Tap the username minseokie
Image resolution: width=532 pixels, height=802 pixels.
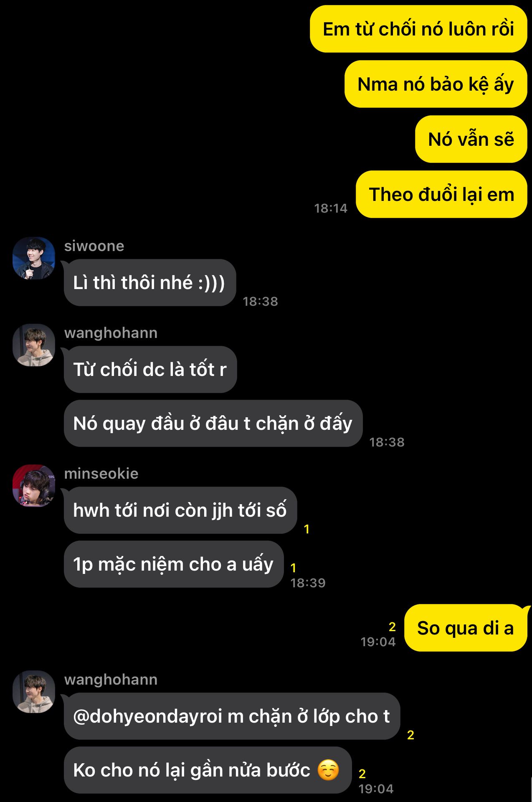pyautogui.click(x=101, y=473)
